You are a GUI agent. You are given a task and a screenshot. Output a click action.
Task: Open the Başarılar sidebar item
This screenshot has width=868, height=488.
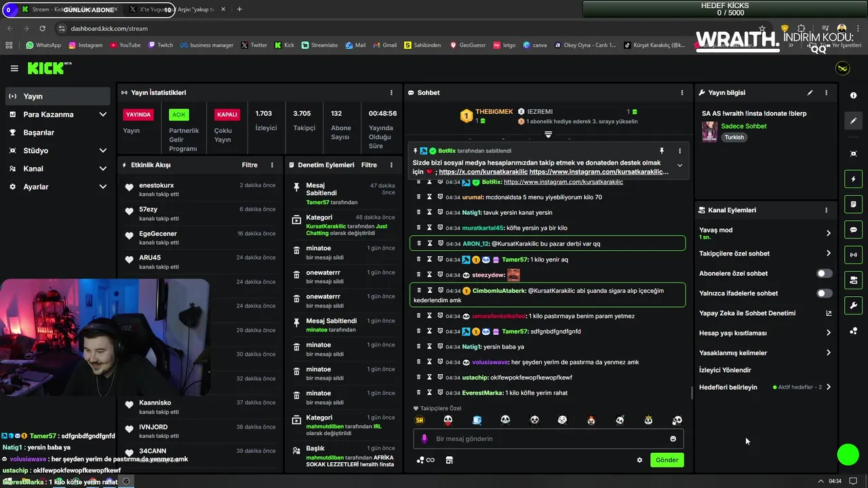coord(58,132)
